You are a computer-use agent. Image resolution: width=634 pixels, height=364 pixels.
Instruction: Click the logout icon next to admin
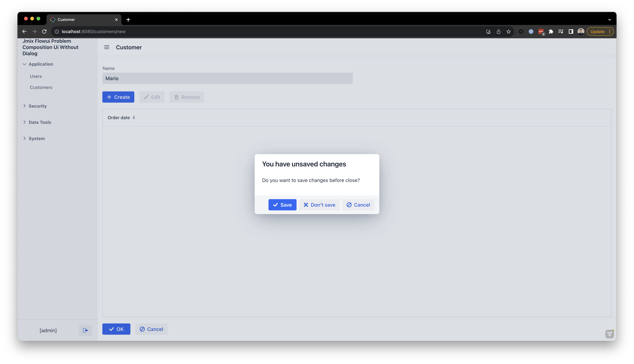(85, 330)
